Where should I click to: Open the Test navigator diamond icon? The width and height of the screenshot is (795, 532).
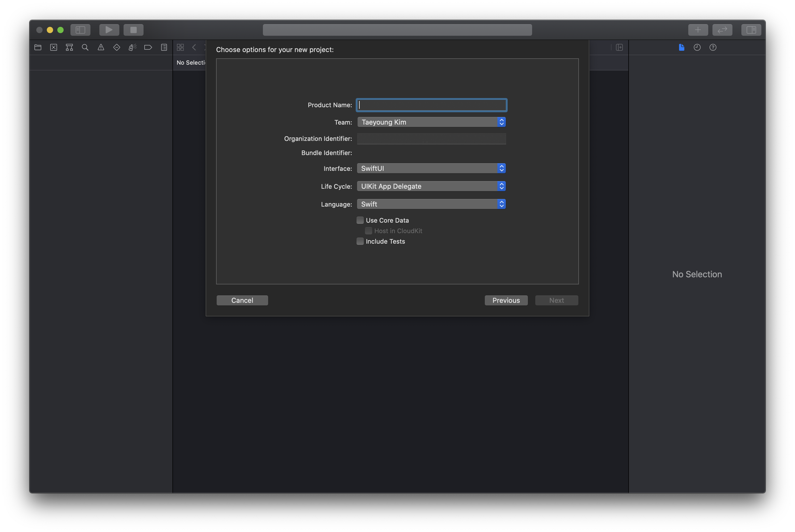117,48
